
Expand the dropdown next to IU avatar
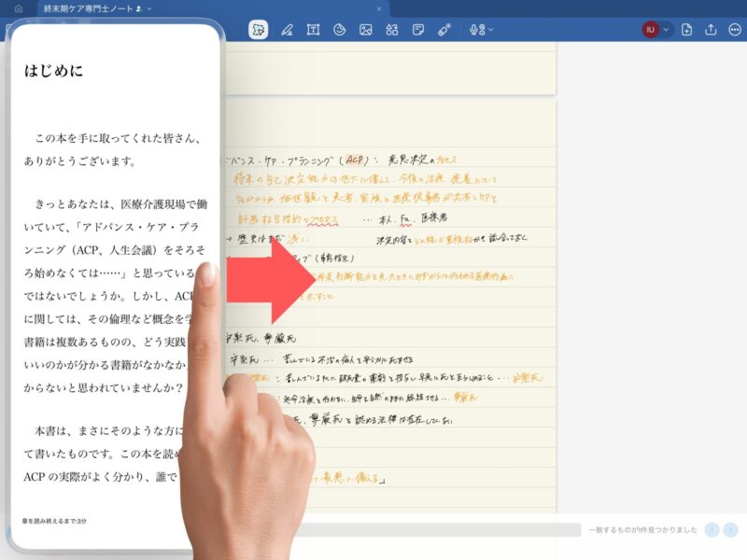click(667, 30)
